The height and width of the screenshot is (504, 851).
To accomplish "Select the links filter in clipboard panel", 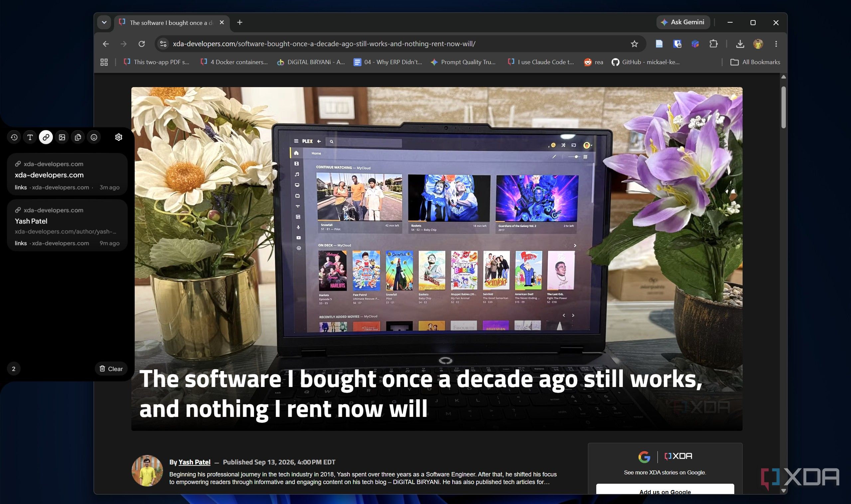I will [46, 137].
